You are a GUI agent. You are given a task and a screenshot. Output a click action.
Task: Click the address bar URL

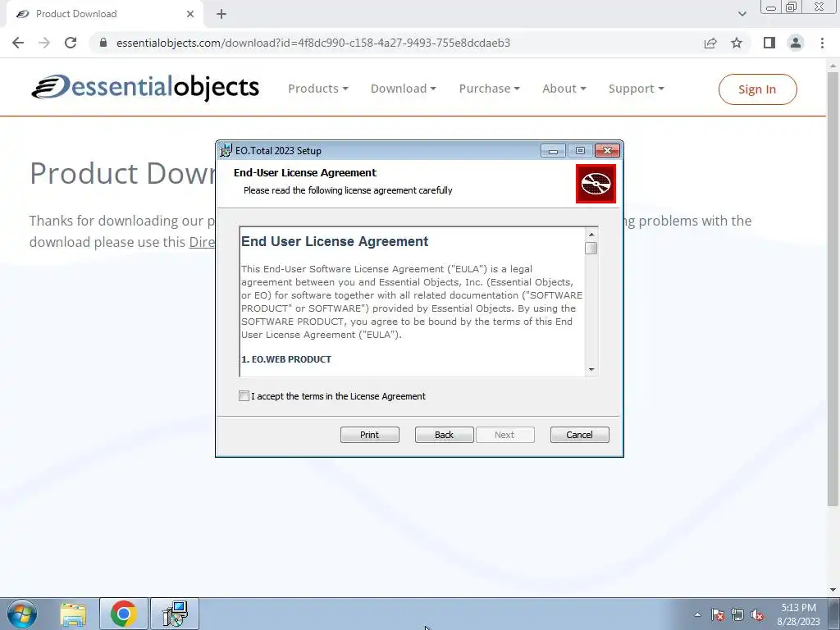313,43
